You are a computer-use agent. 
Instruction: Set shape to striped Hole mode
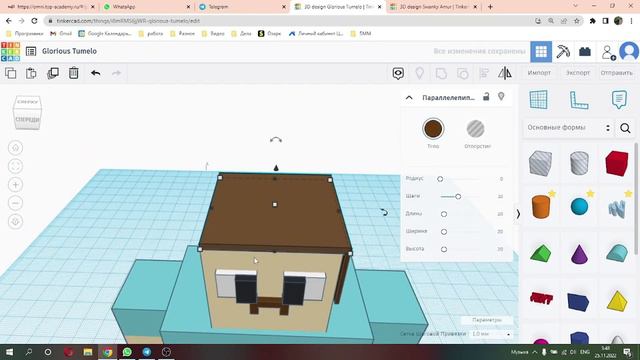click(476, 129)
